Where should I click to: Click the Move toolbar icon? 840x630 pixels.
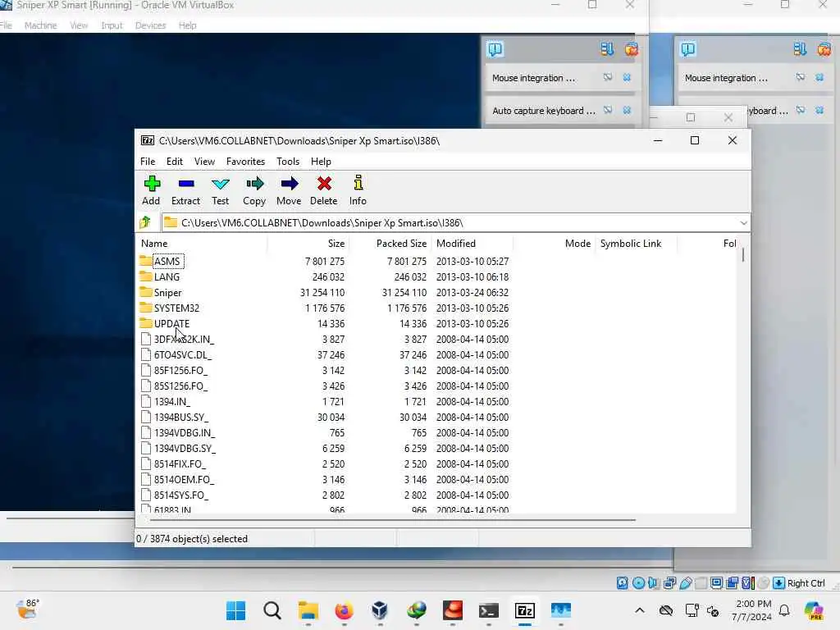[x=290, y=184]
